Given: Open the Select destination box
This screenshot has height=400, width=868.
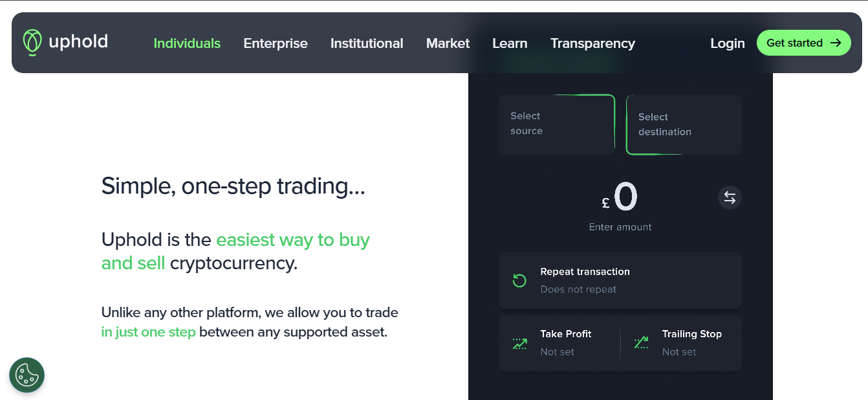Looking at the screenshot, I should coord(684,125).
